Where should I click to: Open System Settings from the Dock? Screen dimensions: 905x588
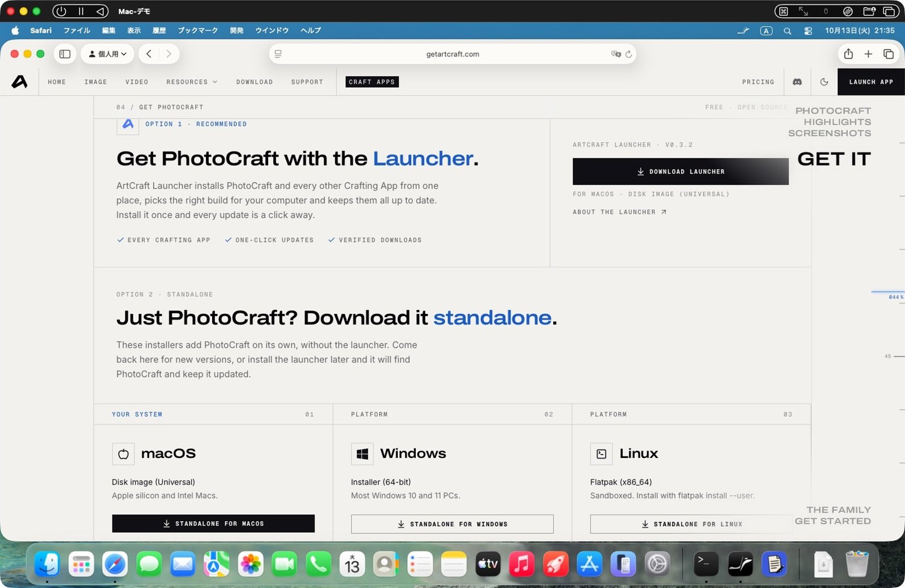click(x=657, y=564)
